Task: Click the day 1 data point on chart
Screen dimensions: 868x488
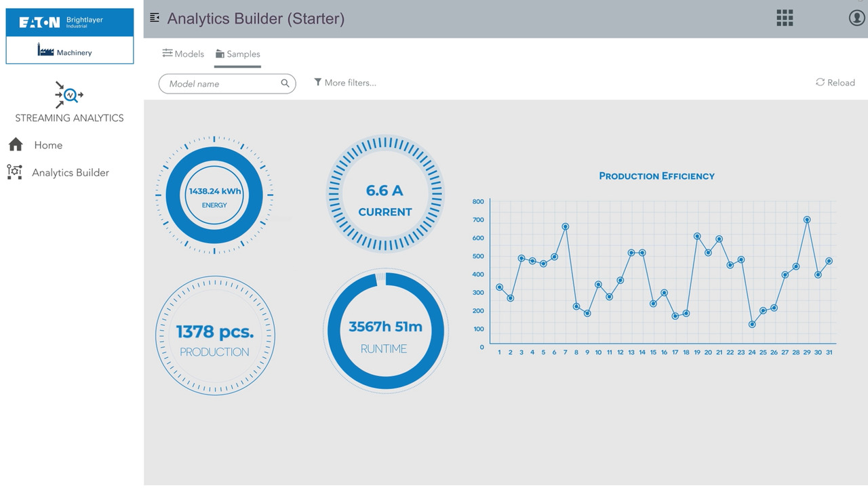Action: (x=500, y=287)
